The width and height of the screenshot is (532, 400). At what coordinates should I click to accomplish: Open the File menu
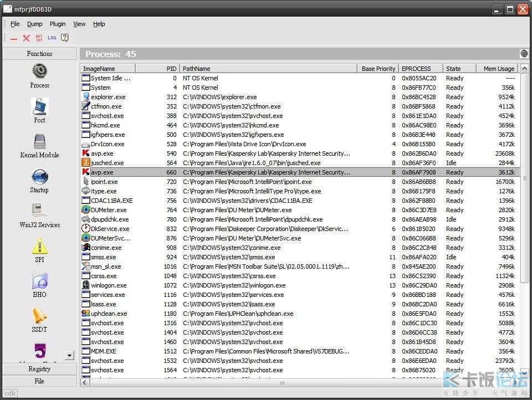click(x=15, y=24)
